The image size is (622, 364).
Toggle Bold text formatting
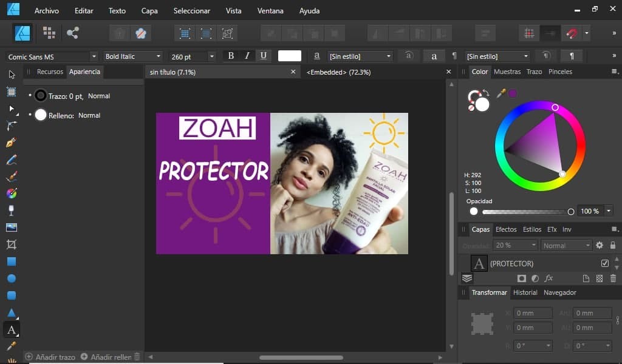tap(231, 56)
